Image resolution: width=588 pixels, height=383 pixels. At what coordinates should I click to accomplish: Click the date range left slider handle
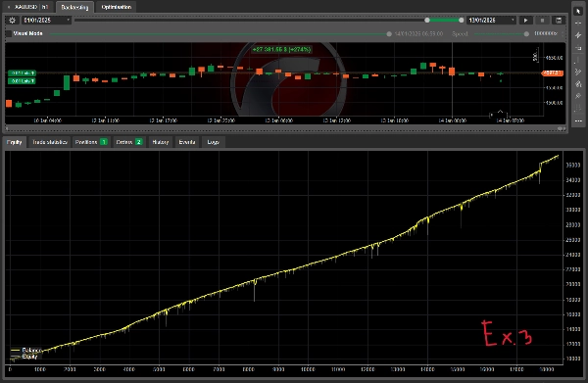point(427,21)
